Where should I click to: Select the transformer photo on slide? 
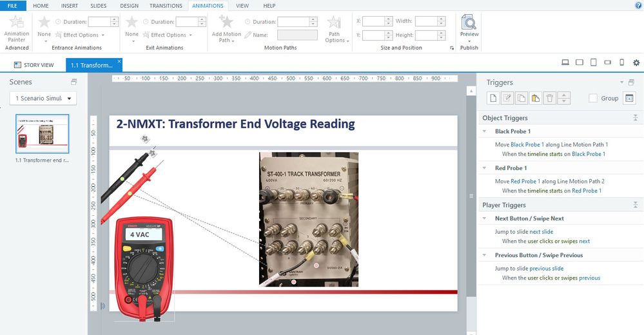click(308, 219)
